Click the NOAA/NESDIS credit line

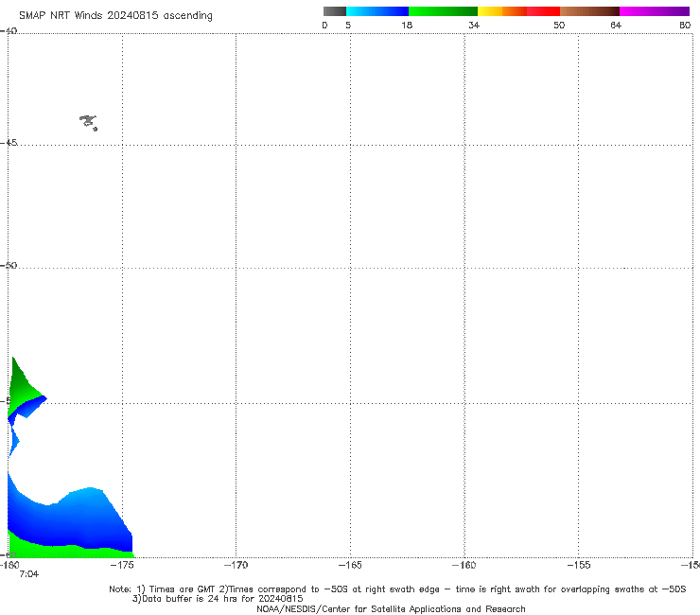coord(391,608)
